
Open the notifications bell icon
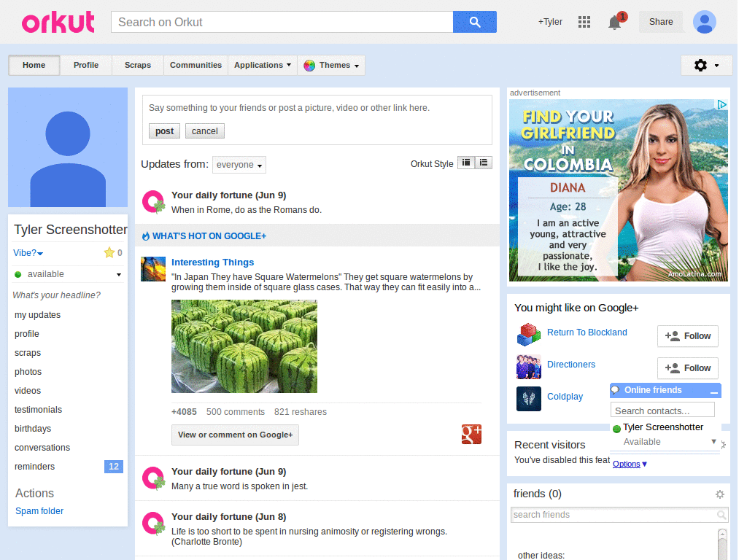614,23
